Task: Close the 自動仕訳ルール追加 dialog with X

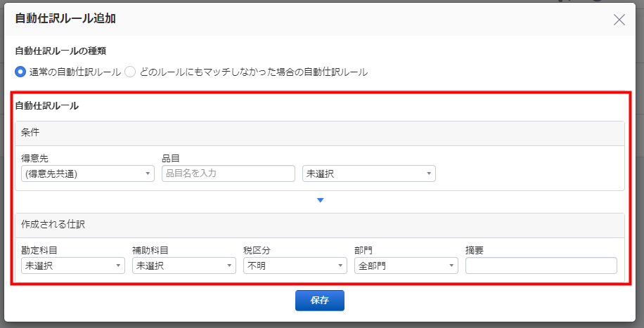Action: click(619, 20)
